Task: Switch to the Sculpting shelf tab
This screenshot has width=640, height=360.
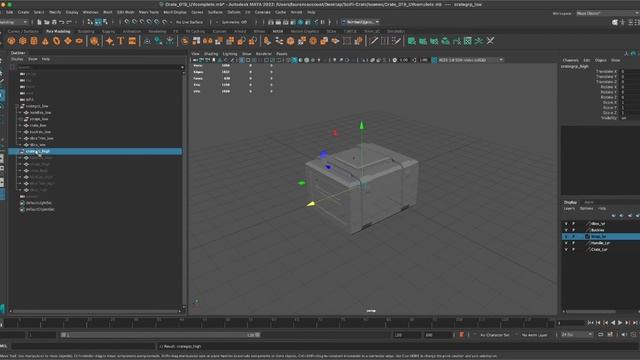Action: tap(86, 31)
